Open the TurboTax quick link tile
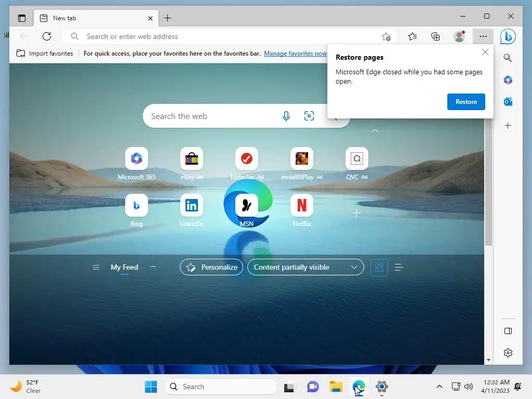The image size is (532, 399). (x=247, y=164)
